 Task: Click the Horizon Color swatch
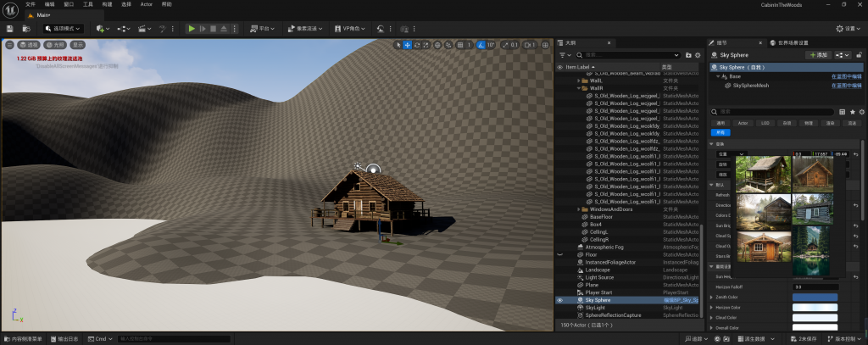[814, 307]
